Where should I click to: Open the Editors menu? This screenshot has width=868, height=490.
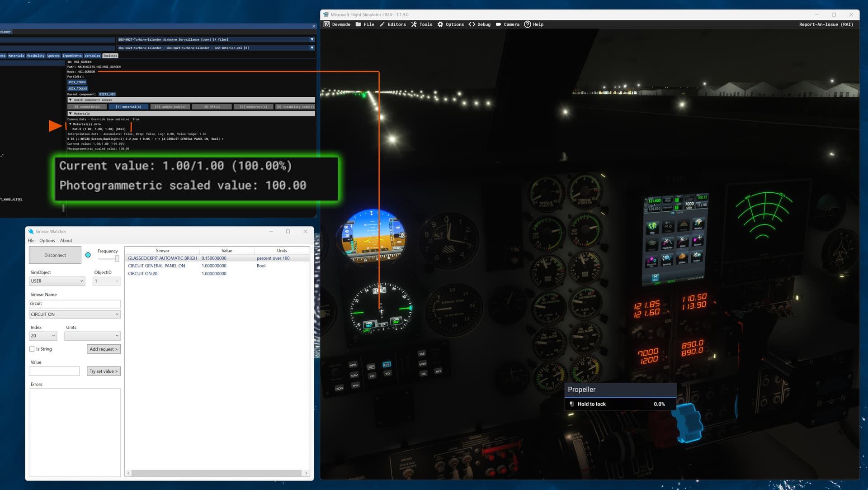tap(392, 24)
